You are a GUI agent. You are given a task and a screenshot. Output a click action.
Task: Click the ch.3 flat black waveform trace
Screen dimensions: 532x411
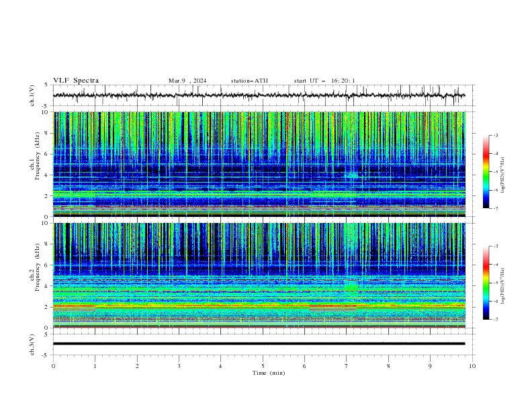(x=259, y=344)
